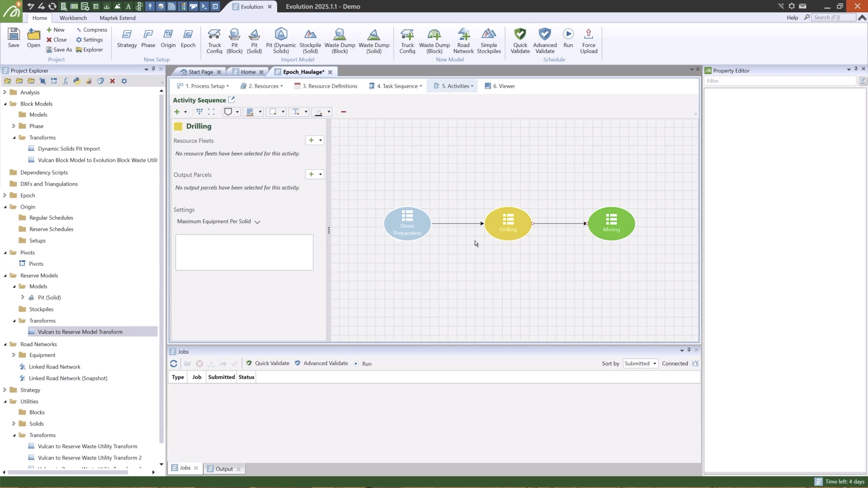868x488 pixels.
Task: Switch to the Workbench ribbon tab
Action: click(x=73, y=18)
